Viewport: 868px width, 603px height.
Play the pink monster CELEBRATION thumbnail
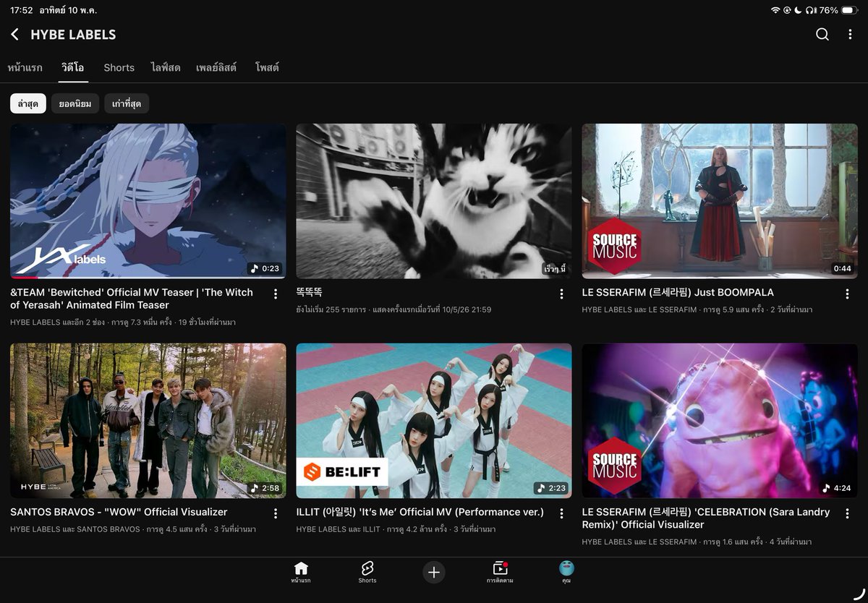point(720,421)
